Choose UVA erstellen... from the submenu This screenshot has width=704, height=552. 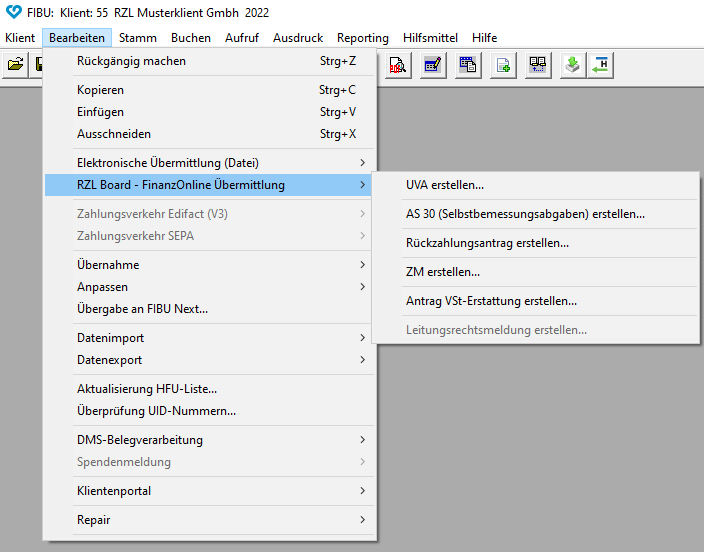pos(445,185)
